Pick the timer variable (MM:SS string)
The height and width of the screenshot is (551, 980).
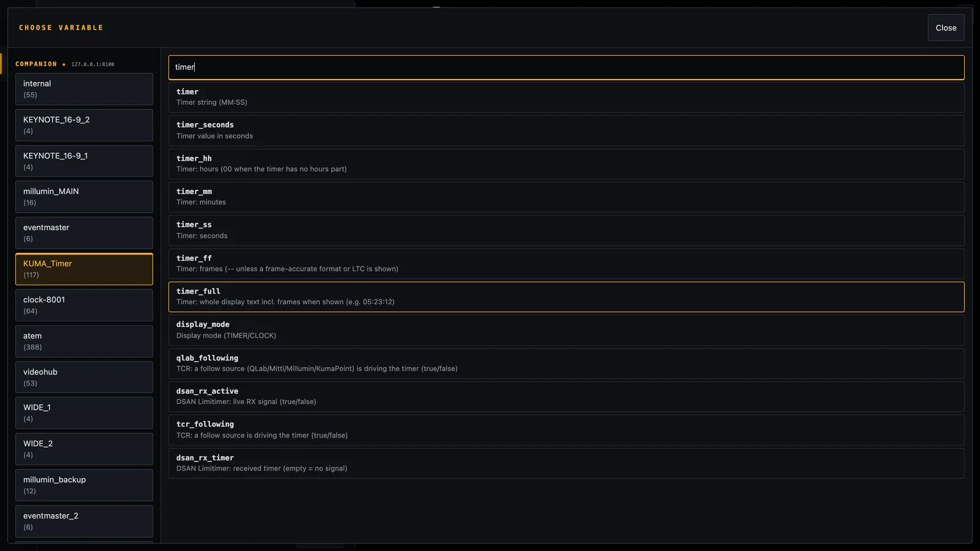tap(566, 97)
